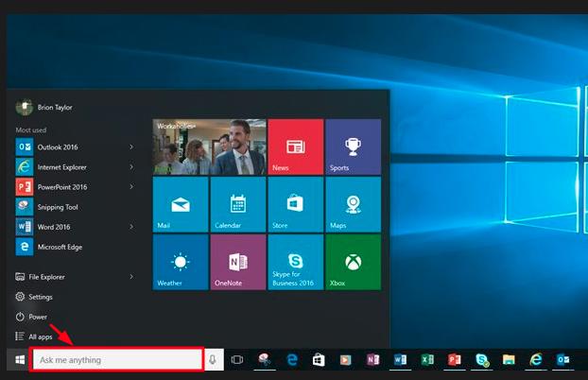Image resolution: width=588 pixels, height=380 pixels.
Task: Open Skype for Business from the taskbar
Action: pos(482,360)
